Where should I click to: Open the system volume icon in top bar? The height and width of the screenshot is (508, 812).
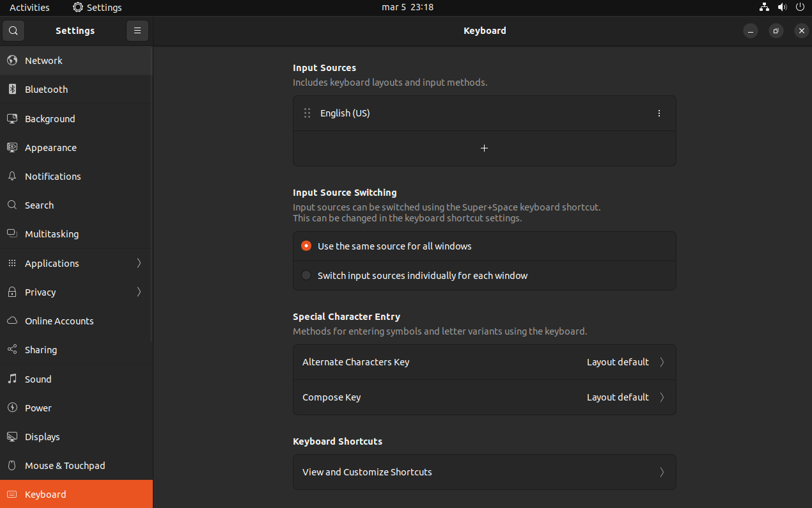pos(782,8)
